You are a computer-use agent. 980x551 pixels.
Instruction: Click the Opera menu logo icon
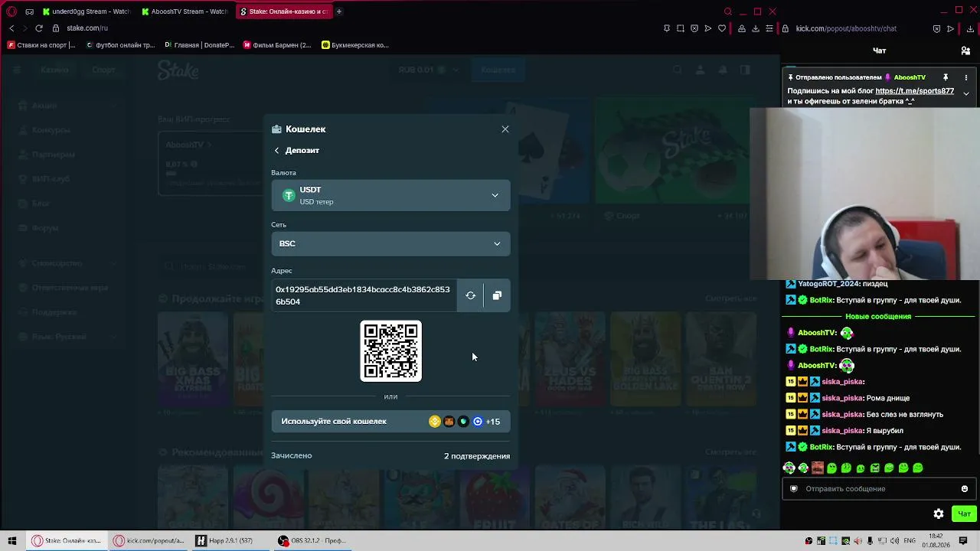click(11, 11)
